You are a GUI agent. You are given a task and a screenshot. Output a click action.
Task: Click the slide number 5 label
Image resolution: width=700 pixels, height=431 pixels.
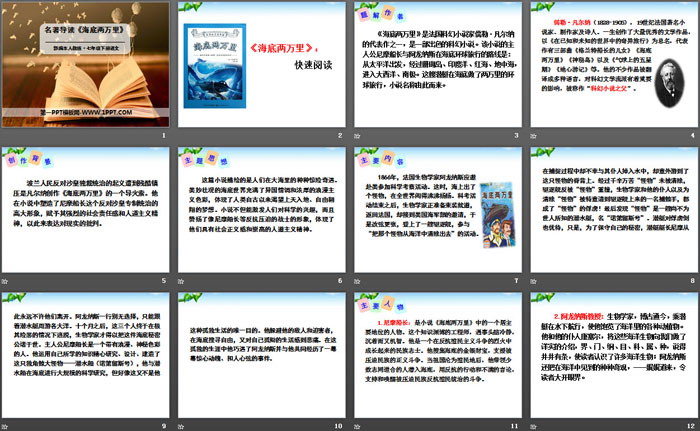point(164,280)
